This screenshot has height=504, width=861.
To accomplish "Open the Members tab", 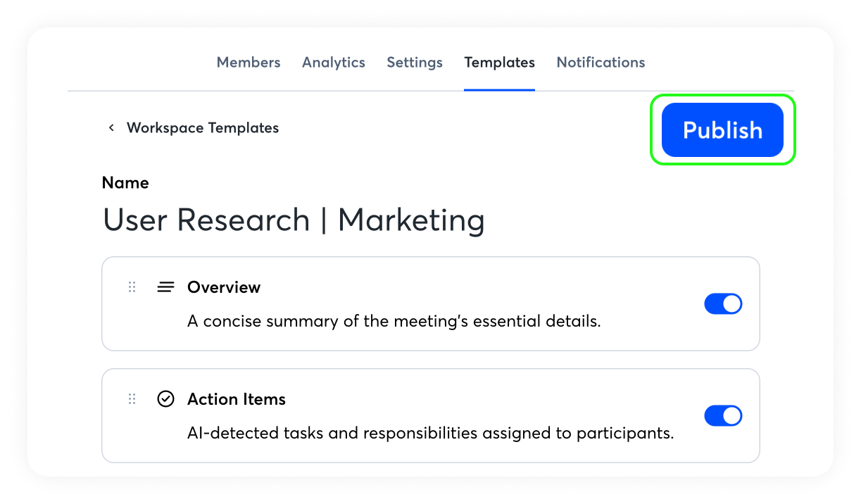I will [x=249, y=63].
